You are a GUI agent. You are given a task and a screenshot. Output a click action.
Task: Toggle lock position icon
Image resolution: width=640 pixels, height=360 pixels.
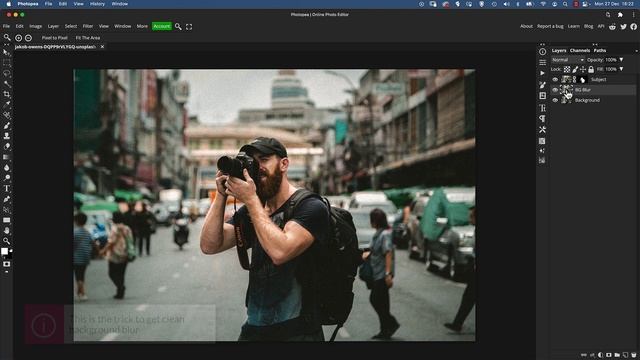pos(583,69)
